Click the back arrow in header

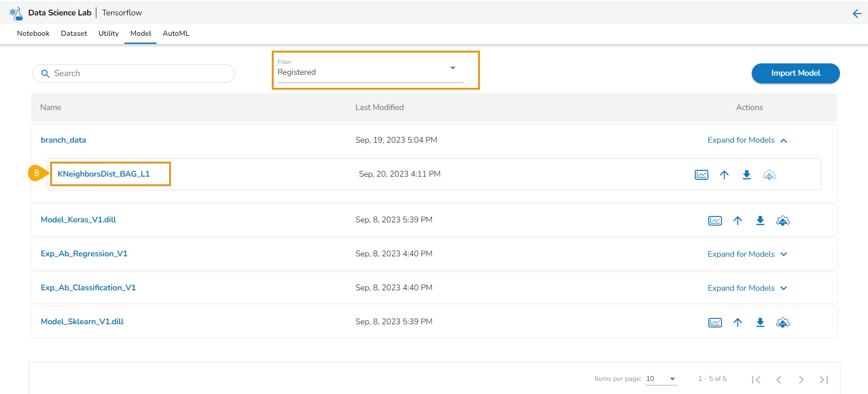pos(857,14)
